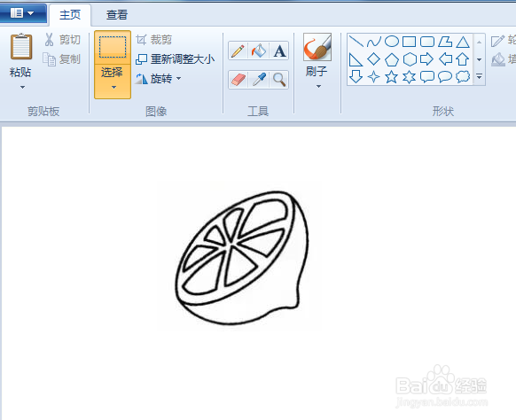516x420 pixels.
Task: Select the Text tool
Action: coord(279,51)
